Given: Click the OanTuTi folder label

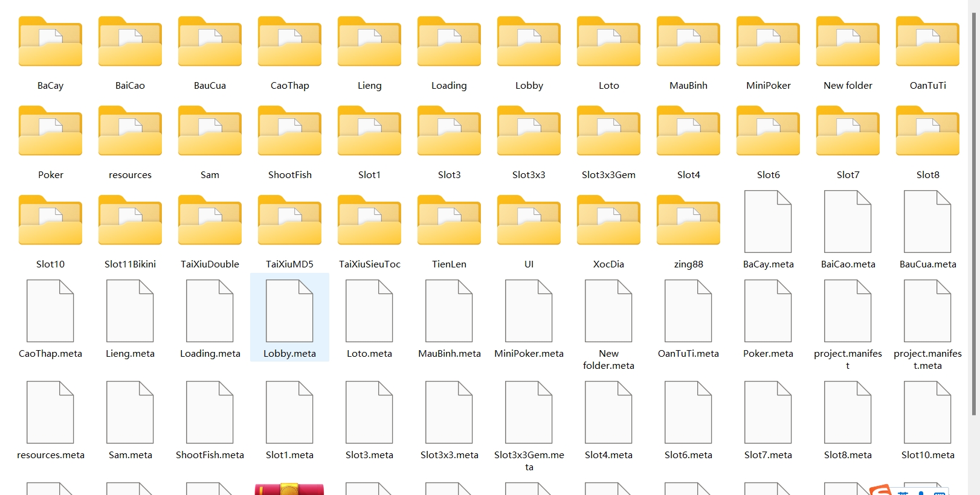Looking at the screenshot, I should [x=927, y=86].
